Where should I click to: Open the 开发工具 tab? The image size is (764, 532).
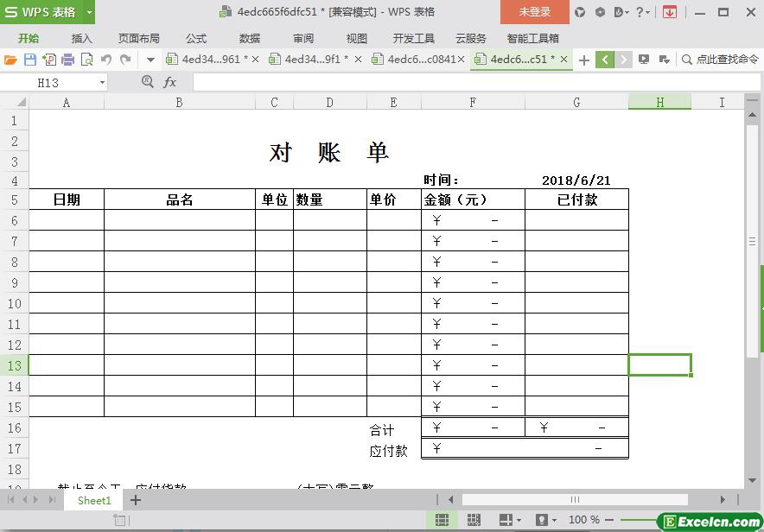click(414, 39)
